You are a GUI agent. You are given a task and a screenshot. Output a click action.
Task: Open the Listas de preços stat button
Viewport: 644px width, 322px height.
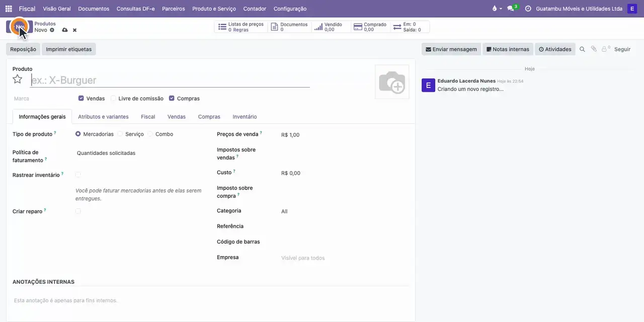click(x=240, y=27)
